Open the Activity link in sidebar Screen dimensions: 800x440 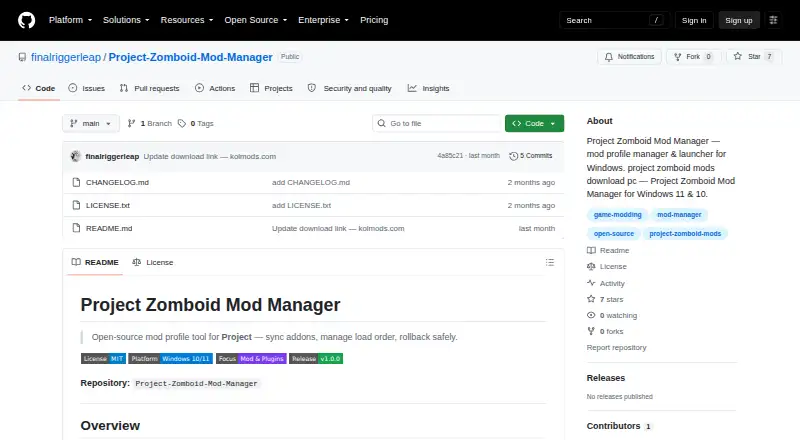tap(606, 283)
